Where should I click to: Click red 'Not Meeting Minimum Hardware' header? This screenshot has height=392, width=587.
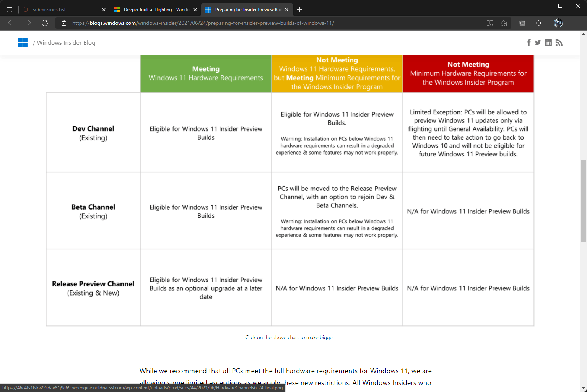[468, 73]
